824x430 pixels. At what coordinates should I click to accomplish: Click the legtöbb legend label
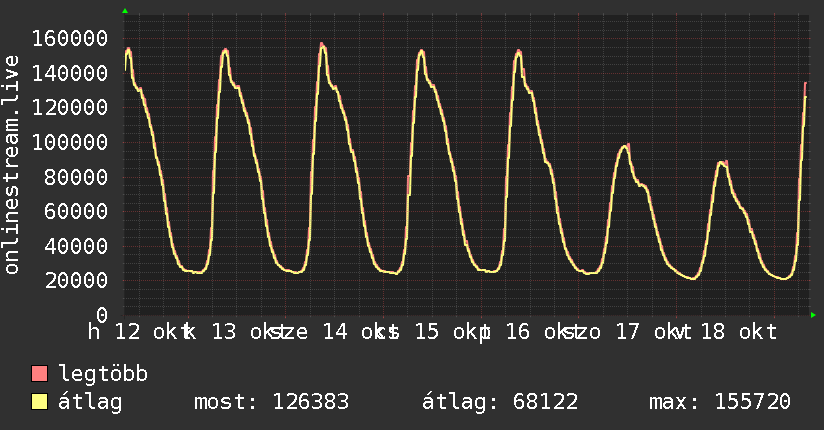click(103, 374)
